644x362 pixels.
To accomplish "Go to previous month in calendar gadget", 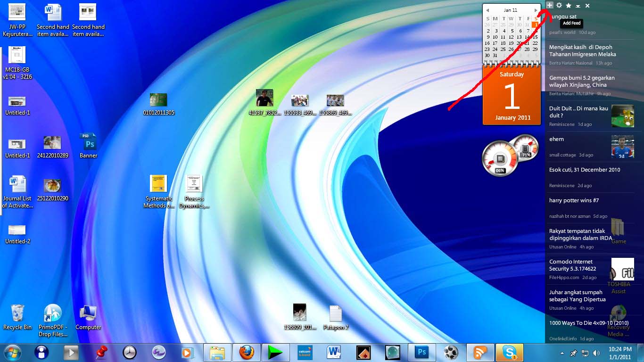I will click(487, 10).
